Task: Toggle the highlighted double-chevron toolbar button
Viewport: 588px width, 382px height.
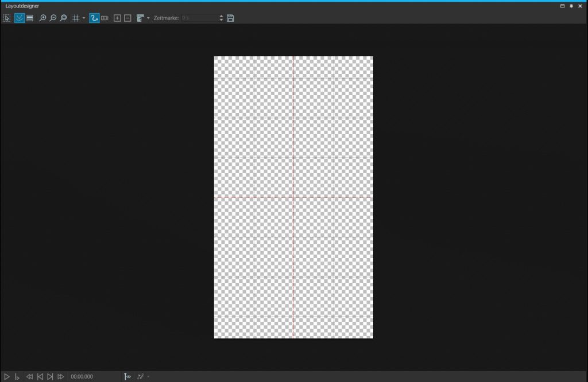Action: click(20, 18)
